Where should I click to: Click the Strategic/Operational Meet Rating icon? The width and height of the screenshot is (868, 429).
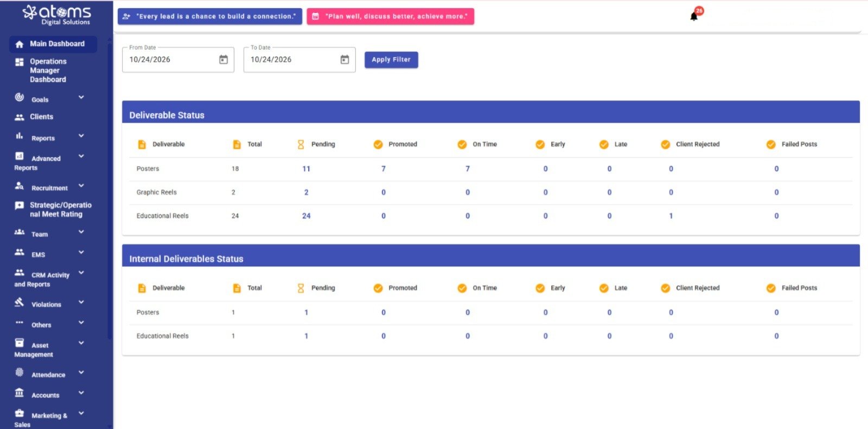coord(20,205)
